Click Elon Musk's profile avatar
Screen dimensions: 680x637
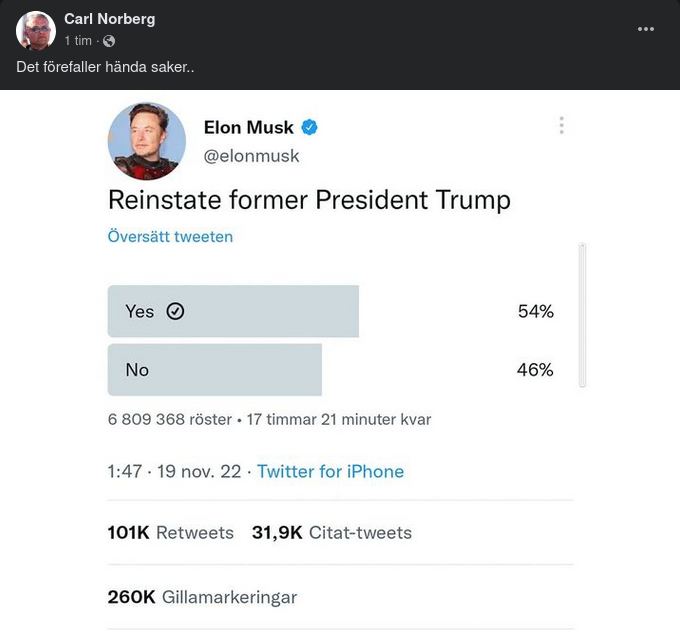[147, 141]
